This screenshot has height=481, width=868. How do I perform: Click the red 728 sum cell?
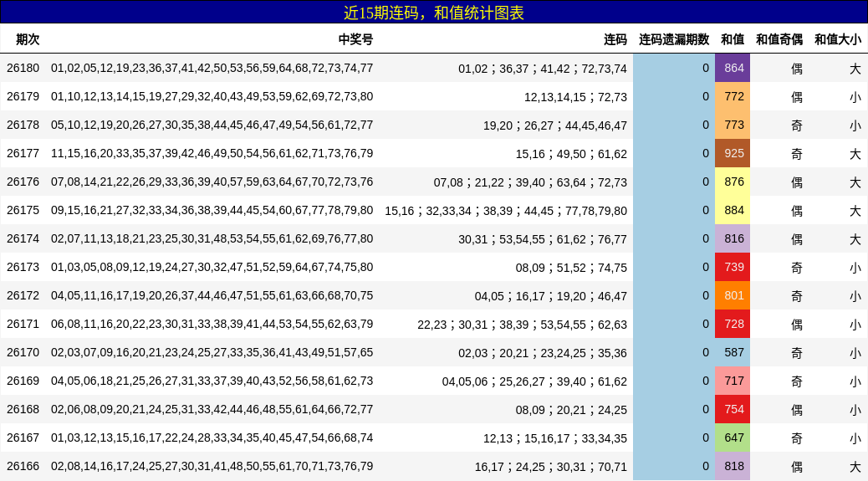tap(733, 324)
